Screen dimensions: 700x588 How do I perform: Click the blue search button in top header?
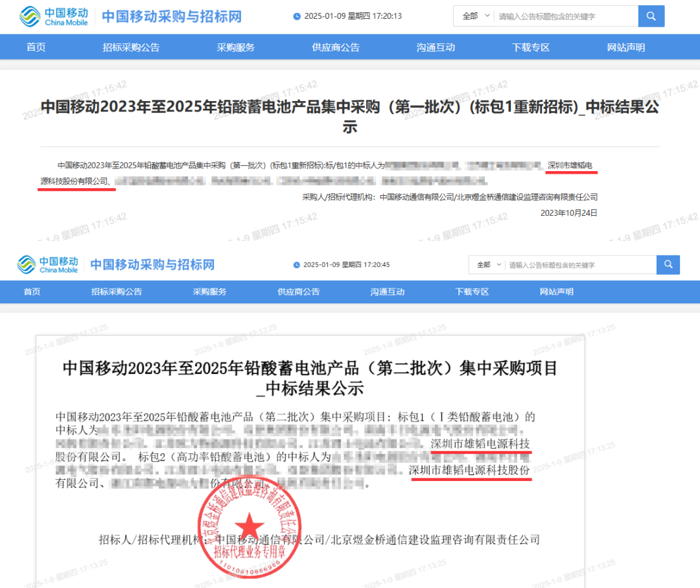click(651, 16)
